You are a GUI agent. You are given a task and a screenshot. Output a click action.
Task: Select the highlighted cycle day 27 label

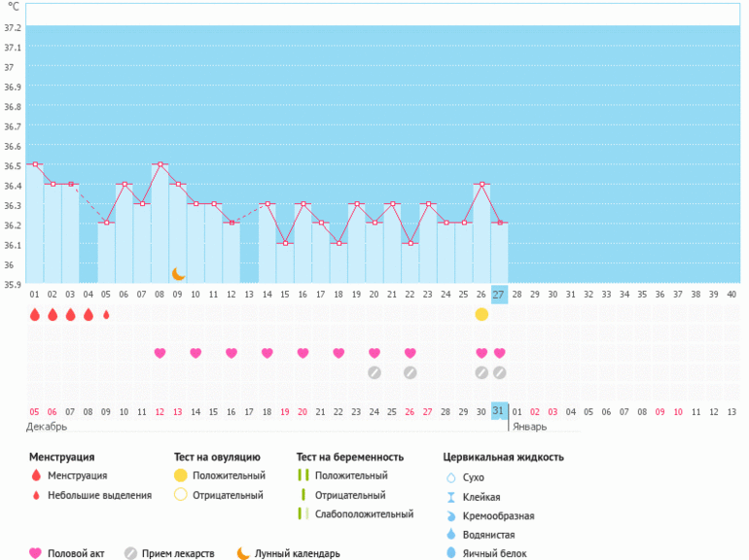click(x=499, y=295)
